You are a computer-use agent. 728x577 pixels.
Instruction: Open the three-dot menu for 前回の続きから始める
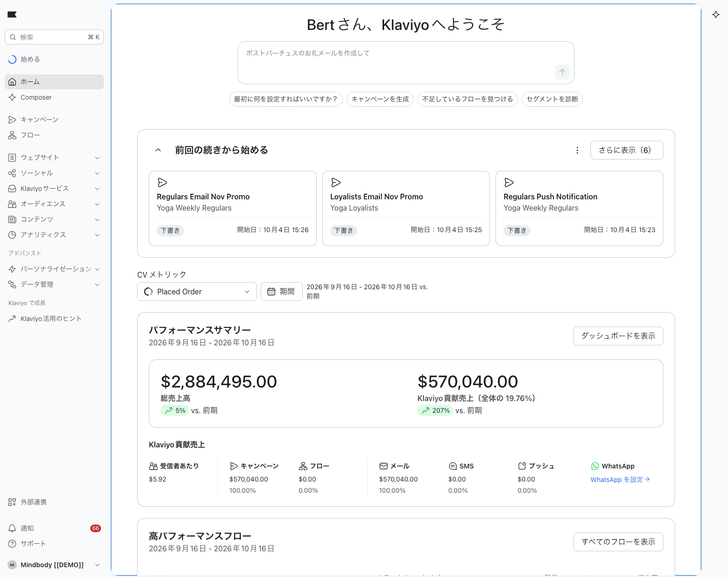[x=577, y=150]
